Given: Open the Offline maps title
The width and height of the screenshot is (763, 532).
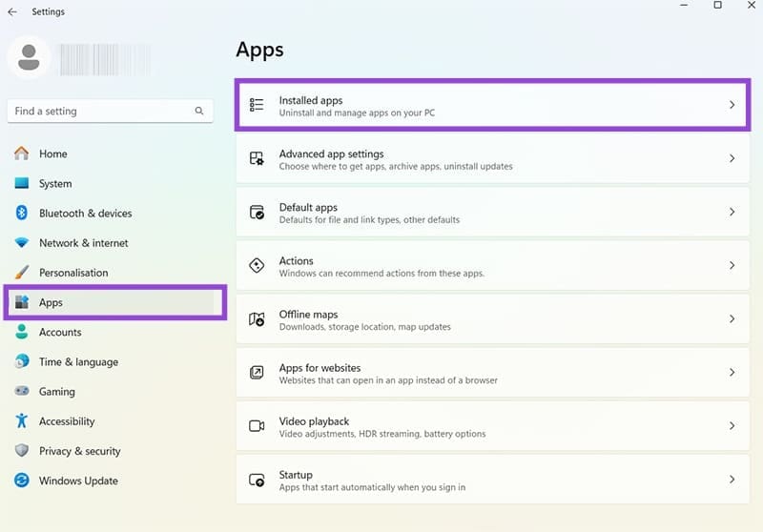Looking at the screenshot, I should click(308, 314).
